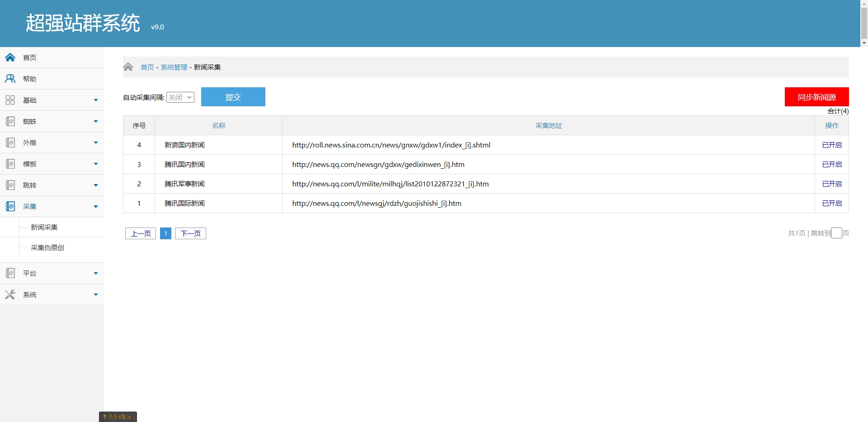Click the 跳转到 page number input box
Screen dimensions: 868x422
tap(836, 233)
